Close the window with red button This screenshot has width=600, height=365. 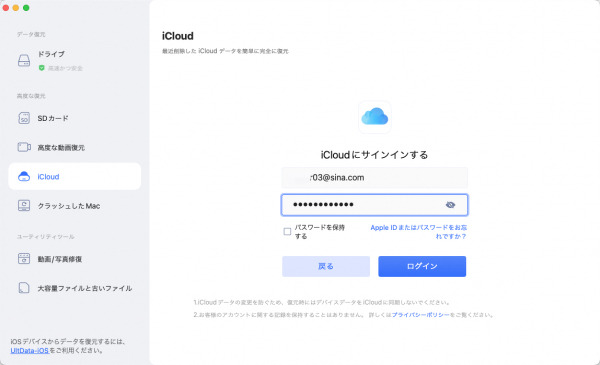tap(6, 8)
